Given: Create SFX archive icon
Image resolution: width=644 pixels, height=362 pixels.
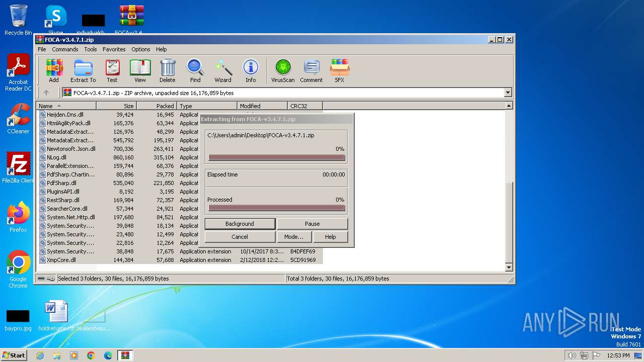Looking at the screenshot, I should pyautogui.click(x=340, y=71).
